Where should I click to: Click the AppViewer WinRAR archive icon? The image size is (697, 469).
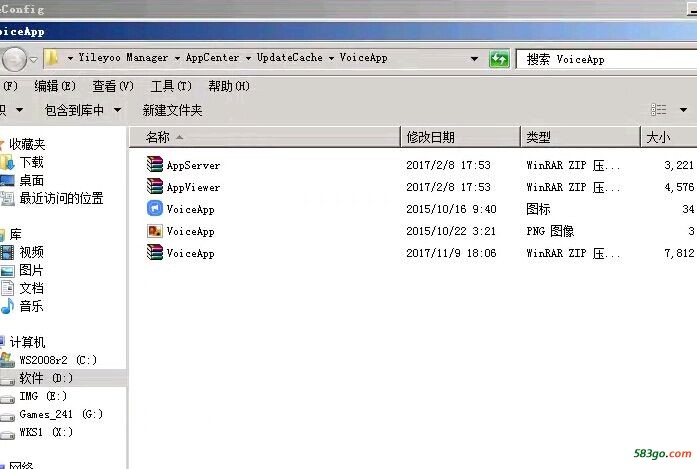(155, 186)
